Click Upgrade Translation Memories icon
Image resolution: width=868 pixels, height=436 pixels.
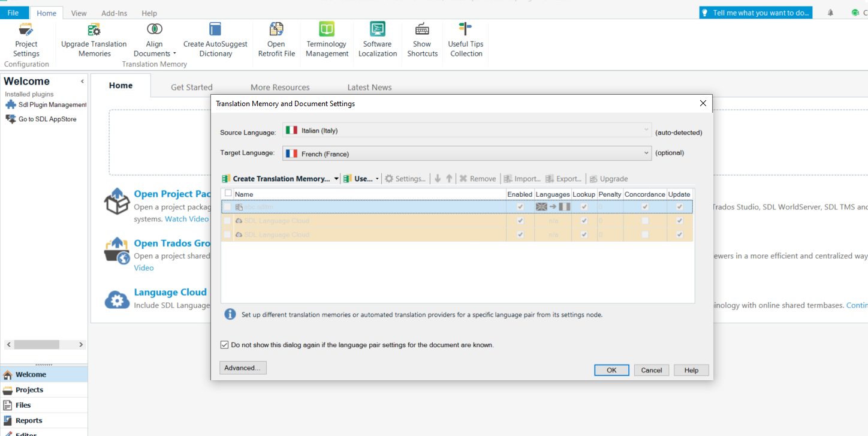pyautogui.click(x=94, y=29)
